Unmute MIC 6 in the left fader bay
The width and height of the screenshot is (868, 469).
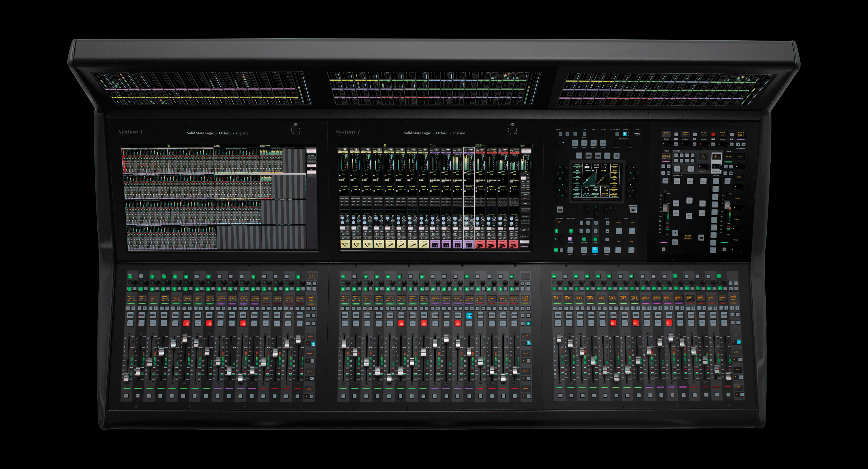point(186,323)
